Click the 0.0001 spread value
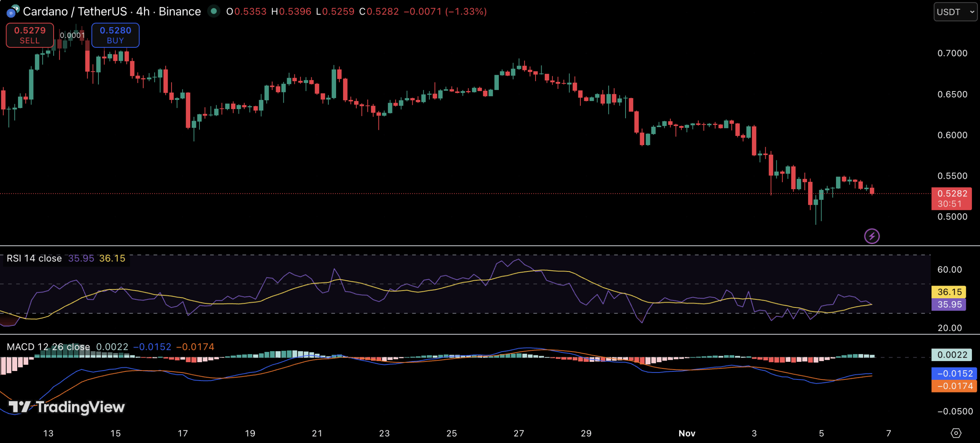The image size is (980, 443). (x=72, y=35)
